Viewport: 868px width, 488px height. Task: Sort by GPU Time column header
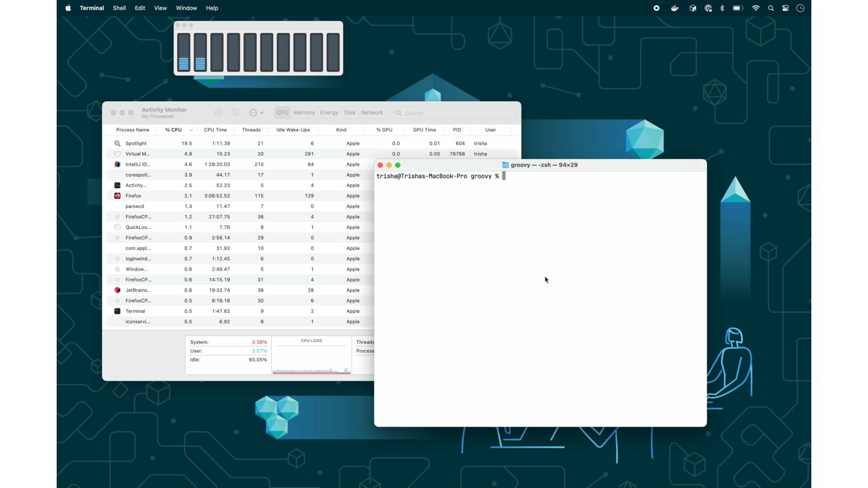pos(424,130)
